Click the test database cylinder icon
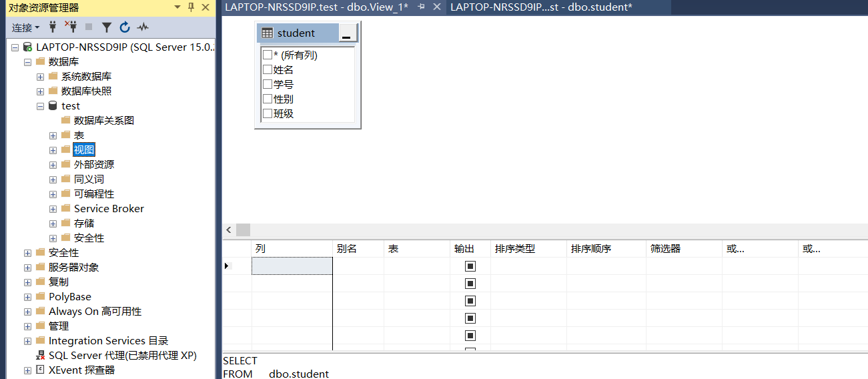 pyautogui.click(x=53, y=106)
